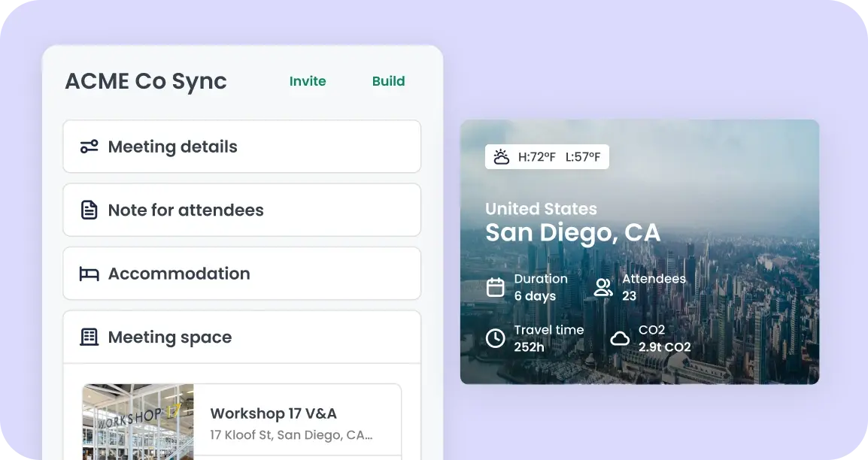Click the Note for attendees document icon
The width and height of the screenshot is (868, 460).
click(x=89, y=210)
